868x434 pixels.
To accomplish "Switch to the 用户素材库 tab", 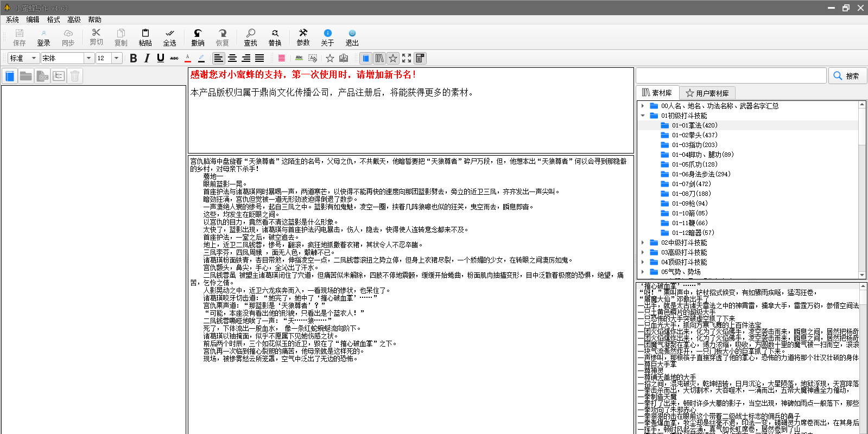I will [707, 93].
